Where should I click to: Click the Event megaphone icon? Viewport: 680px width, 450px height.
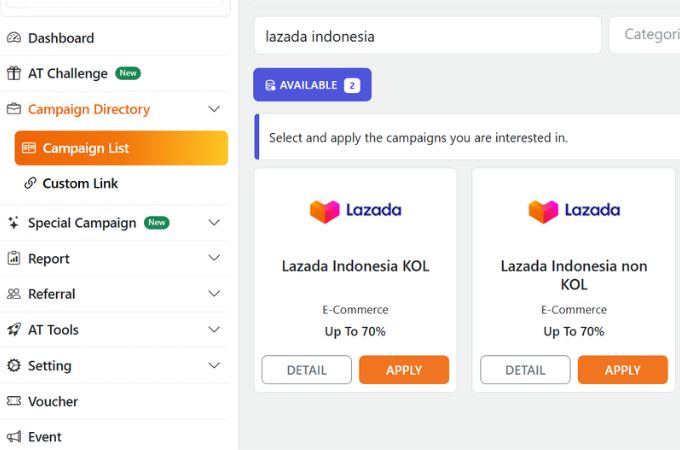[x=14, y=437]
